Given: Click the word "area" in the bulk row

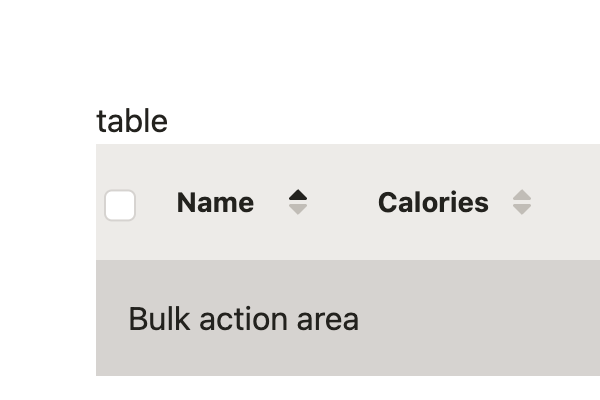Looking at the screenshot, I should pyautogui.click(x=328, y=319).
